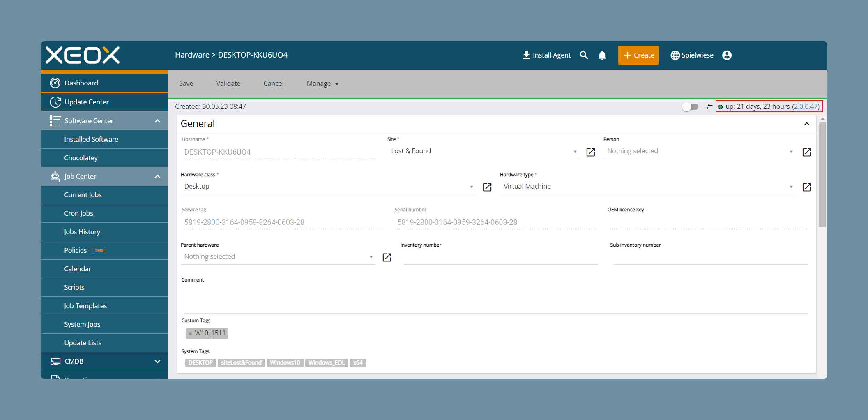Open Chocolatey page
The height and width of the screenshot is (420, 868).
[x=104, y=158]
